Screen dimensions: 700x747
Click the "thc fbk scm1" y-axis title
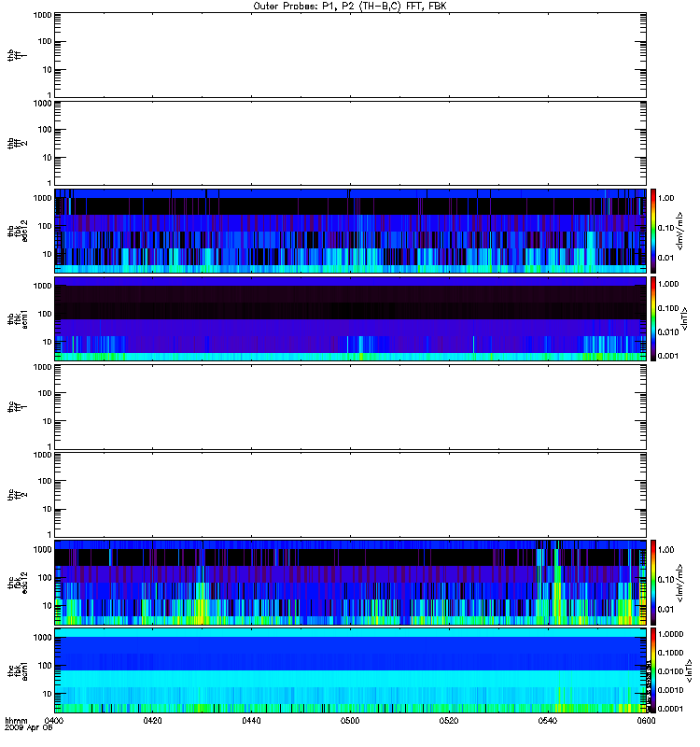click(x=18, y=670)
